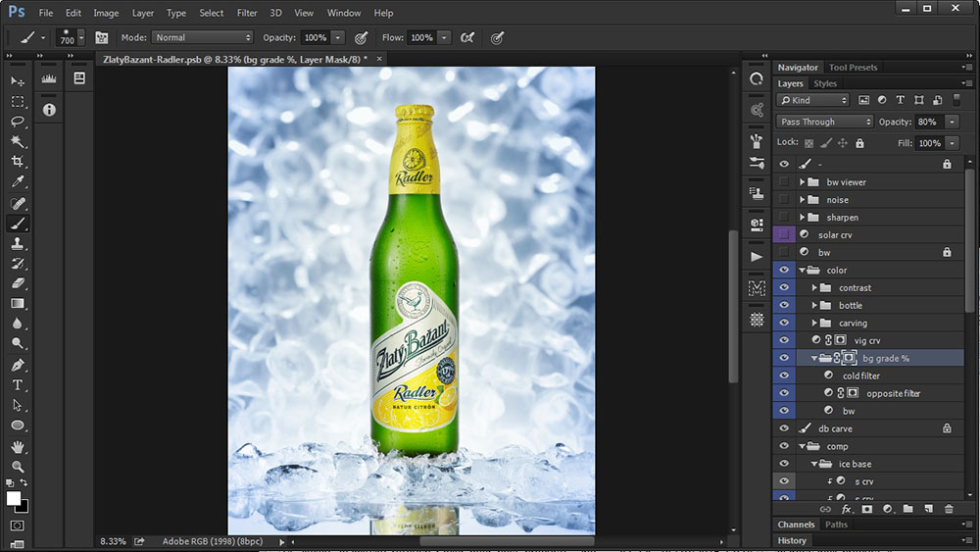The height and width of the screenshot is (552, 980).
Task: Select the Hand tool
Action: (18, 447)
